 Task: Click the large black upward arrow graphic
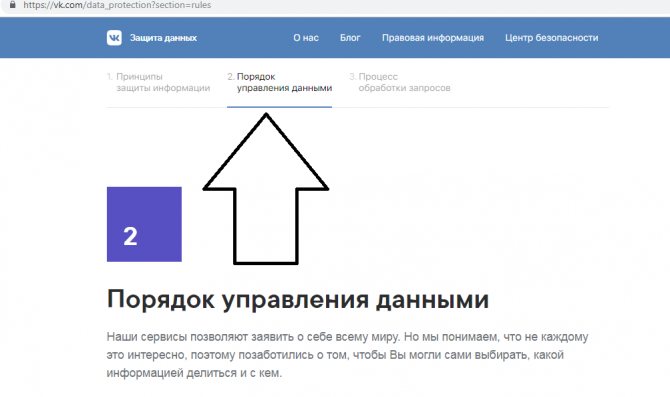click(265, 188)
